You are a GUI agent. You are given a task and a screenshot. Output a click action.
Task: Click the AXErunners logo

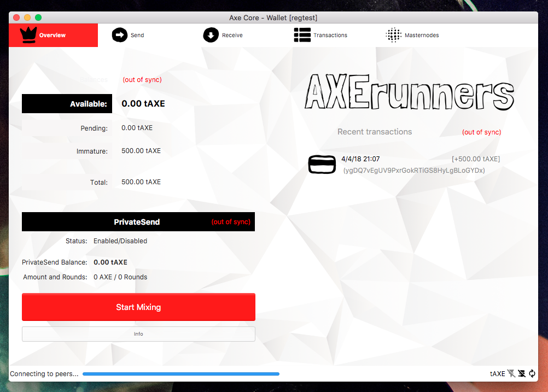tap(410, 92)
